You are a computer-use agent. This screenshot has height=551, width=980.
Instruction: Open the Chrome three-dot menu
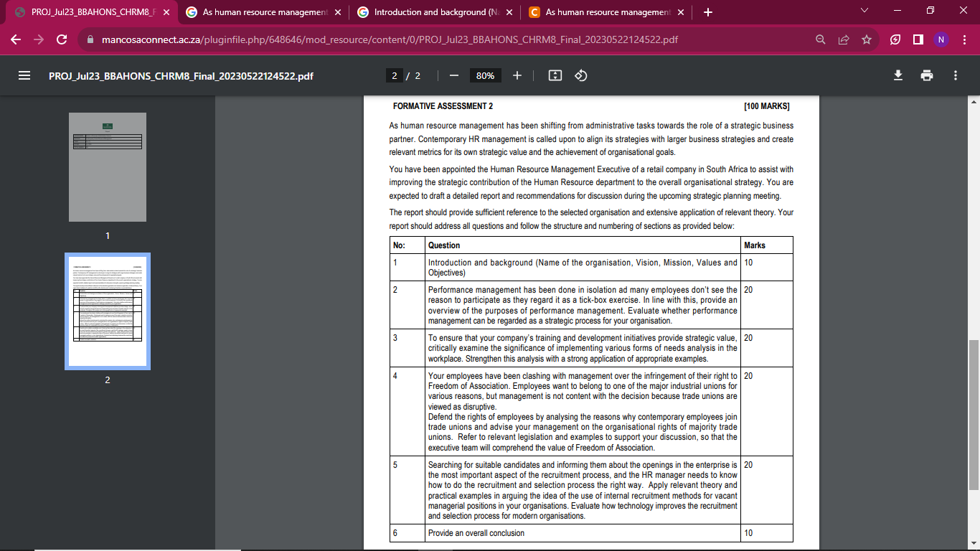tap(963, 41)
